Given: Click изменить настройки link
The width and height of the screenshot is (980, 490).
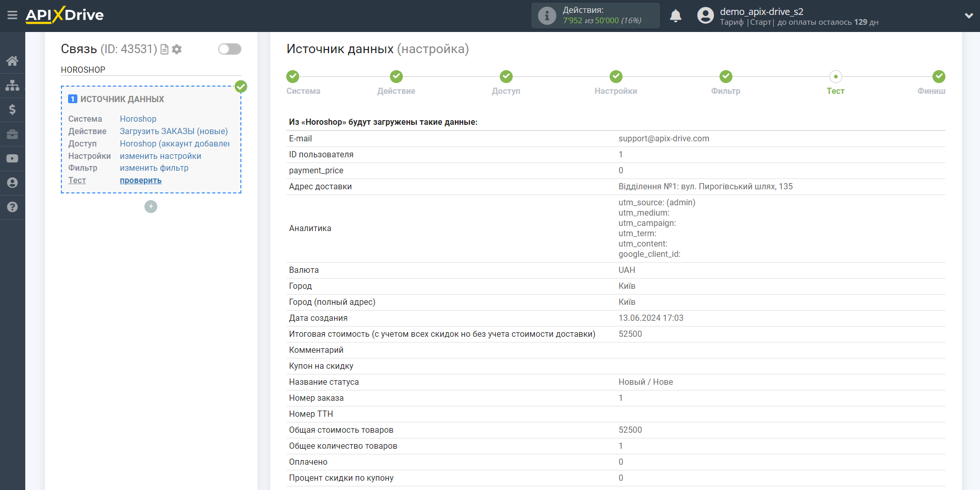Looking at the screenshot, I should click(x=160, y=156).
